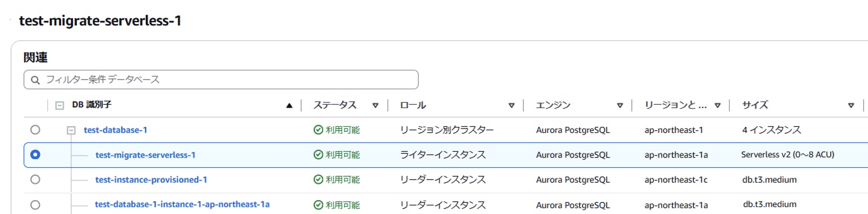Open エンジン column sort arrow

[x=620, y=105]
